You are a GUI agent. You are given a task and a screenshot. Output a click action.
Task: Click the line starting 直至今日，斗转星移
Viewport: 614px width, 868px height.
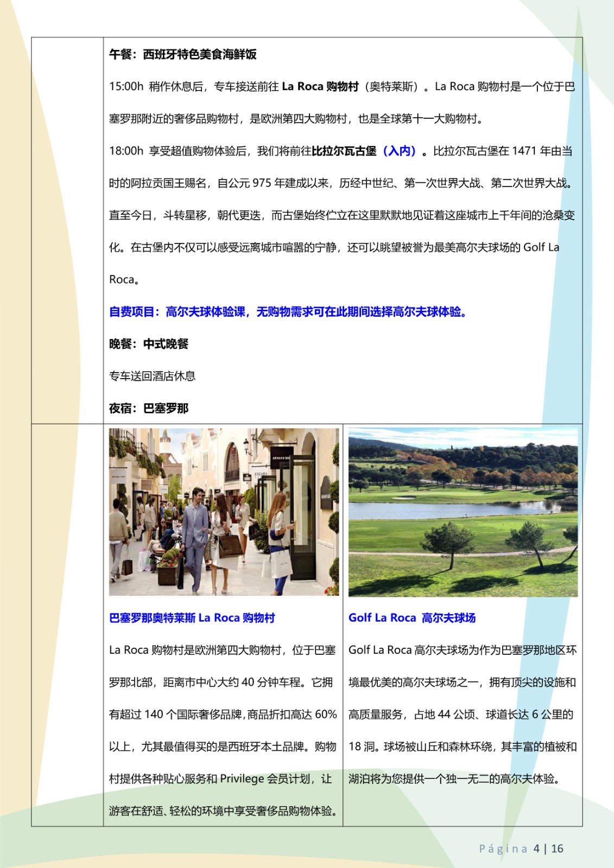(x=342, y=215)
